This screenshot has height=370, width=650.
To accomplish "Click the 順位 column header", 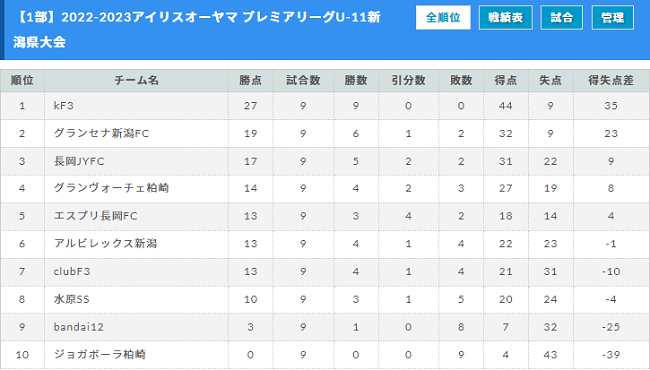I will coord(22,80).
